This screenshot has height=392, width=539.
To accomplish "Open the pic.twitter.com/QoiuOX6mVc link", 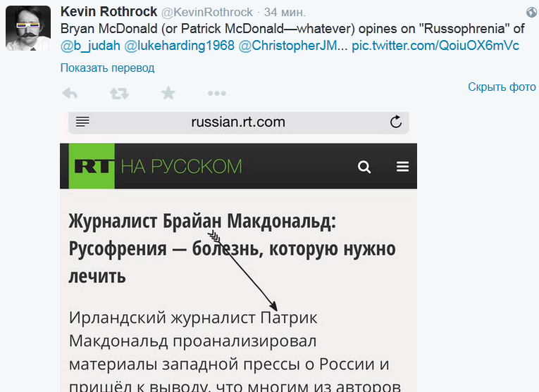I will (x=435, y=46).
